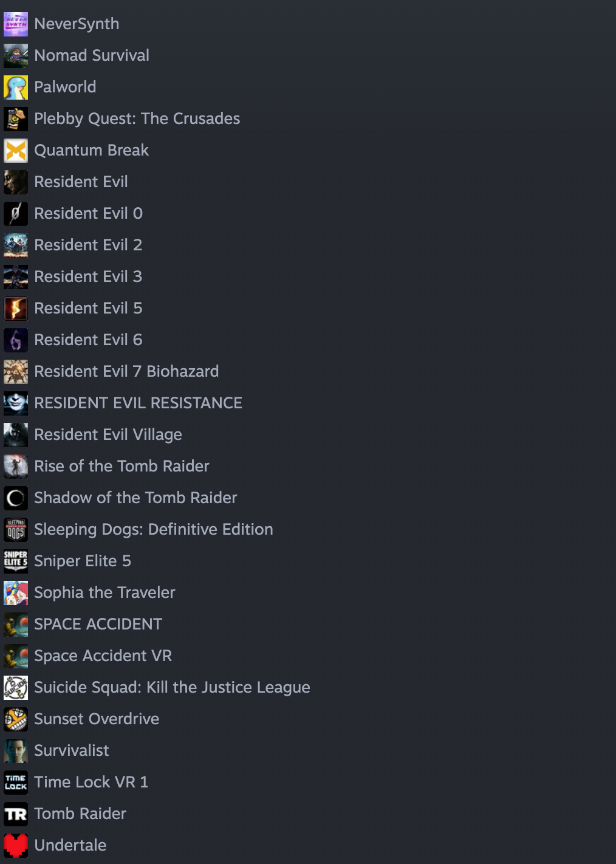Click the Undertale red heart icon
The width and height of the screenshot is (616, 864).
click(x=16, y=845)
